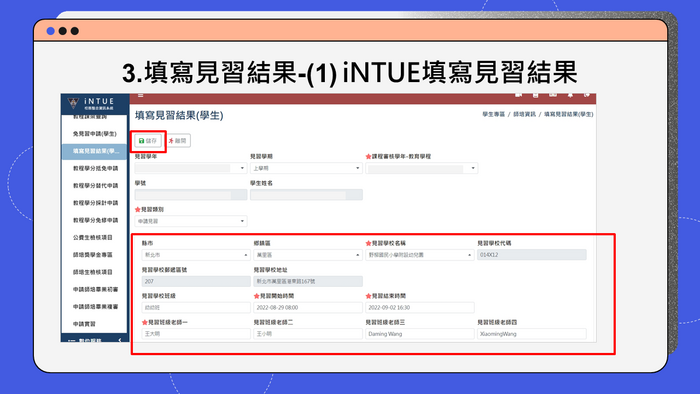Open the 課程審核學年-教育學程 dropdown
This screenshot has width=700, height=394.
coord(421,168)
